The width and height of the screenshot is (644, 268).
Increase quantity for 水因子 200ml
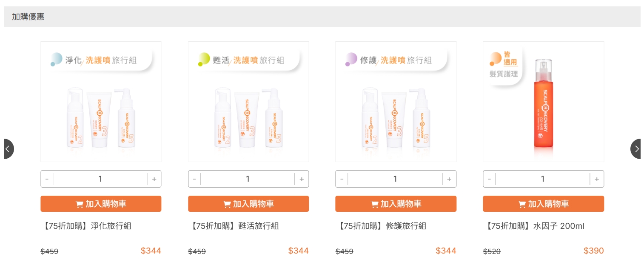click(x=597, y=179)
